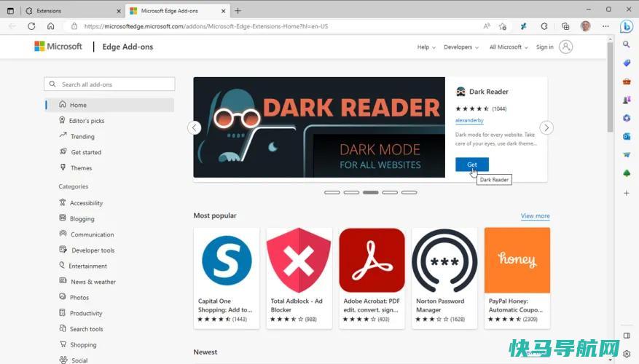Viewport: 639px width, 364px height.
Task: Open Collections icon in toolbar
Action: point(565,26)
